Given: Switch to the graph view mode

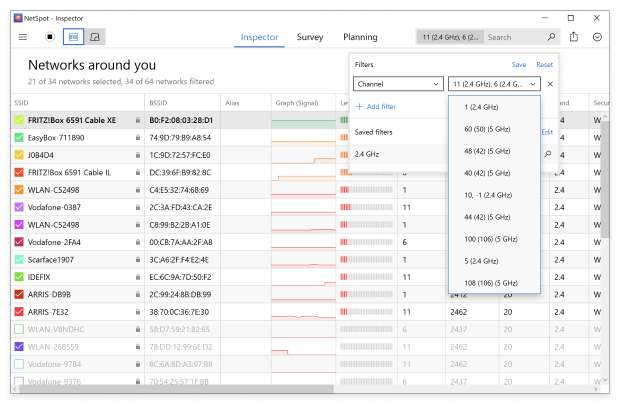Looking at the screenshot, I should pyautogui.click(x=95, y=37).
